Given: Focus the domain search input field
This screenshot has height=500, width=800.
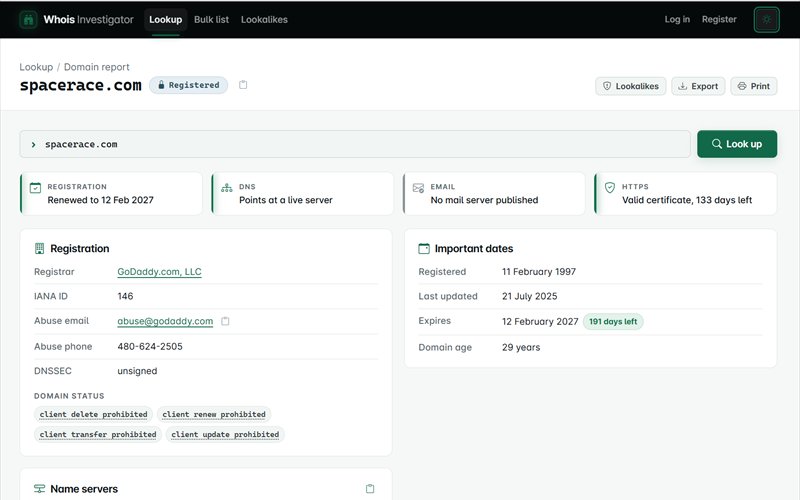Looking at the screenshot, I should [x=355, y=144].
